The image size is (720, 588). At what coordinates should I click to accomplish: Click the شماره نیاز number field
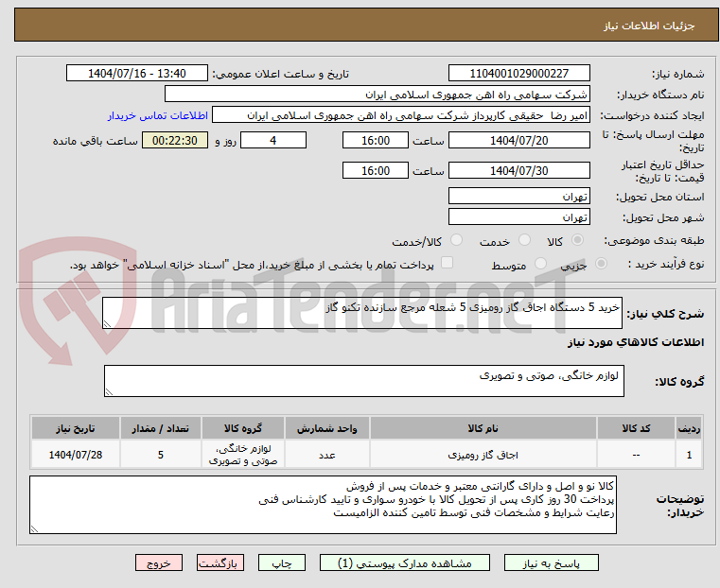pyautogui.click(x=518, y=74)
